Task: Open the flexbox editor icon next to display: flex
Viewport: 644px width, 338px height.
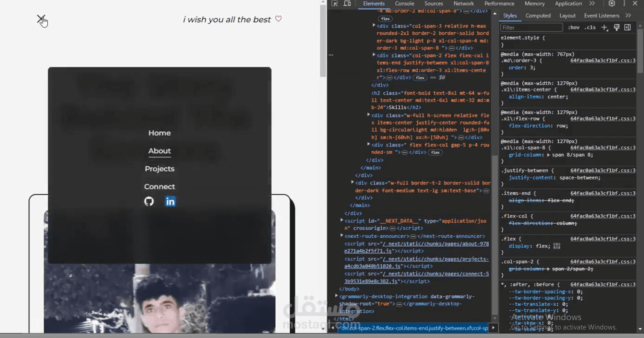Action: 557,246
